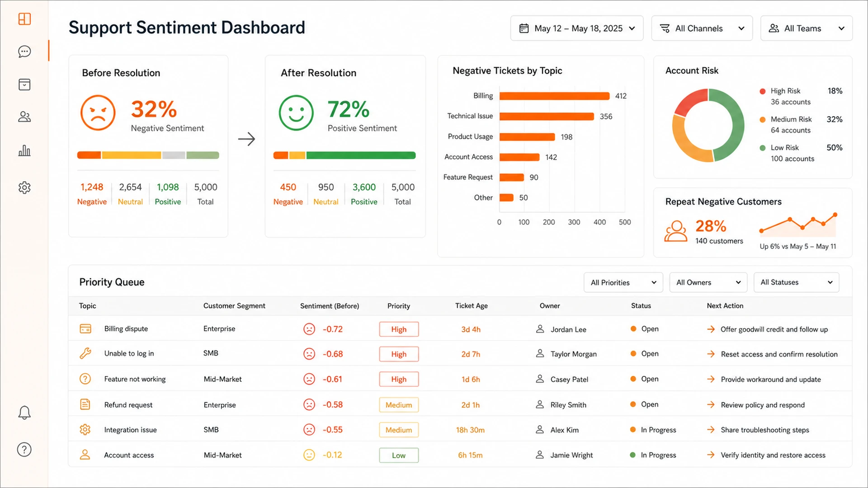
Task: Open the All Channels filter dropdown
Action: click(702, 28)
